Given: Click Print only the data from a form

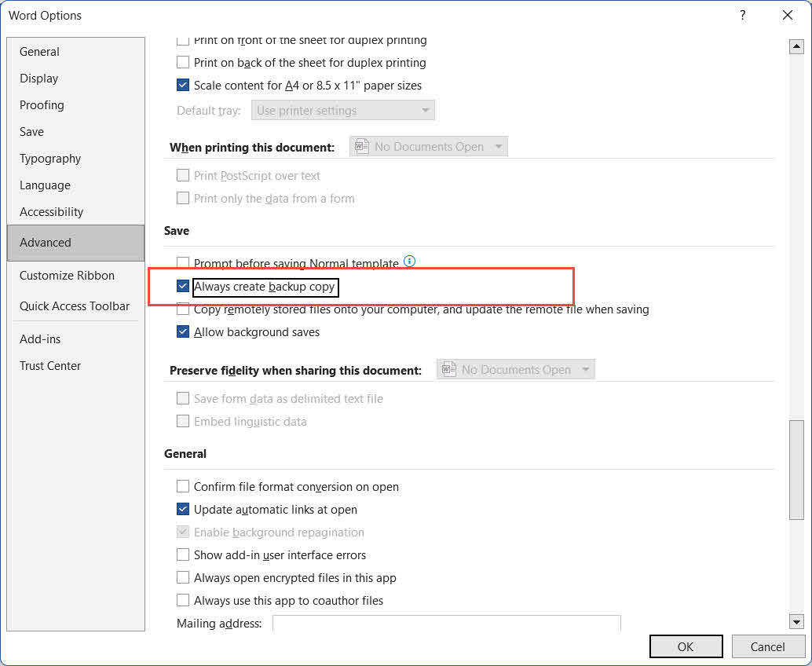Looking at the screenshot, I should 183,199.
